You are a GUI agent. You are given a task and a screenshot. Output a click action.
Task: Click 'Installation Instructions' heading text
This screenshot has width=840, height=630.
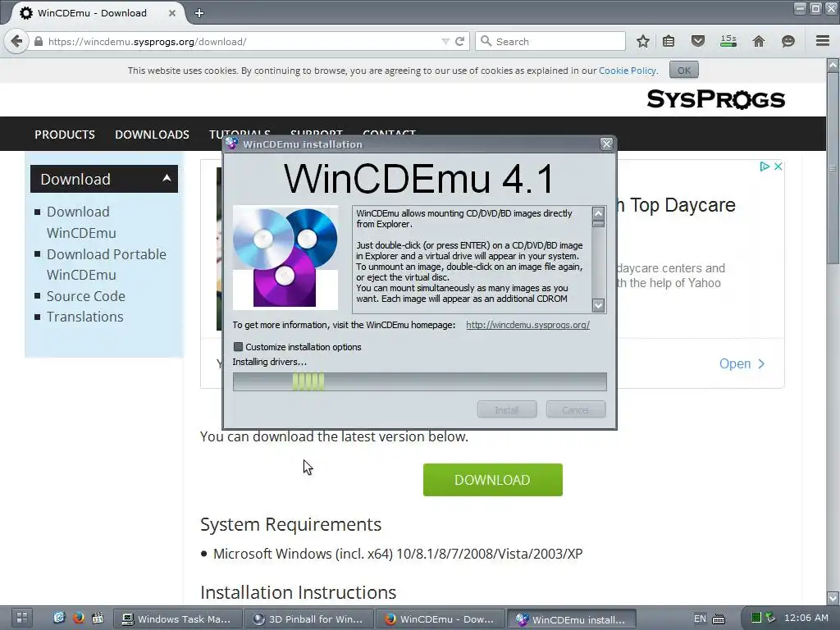tap(299, 592)
